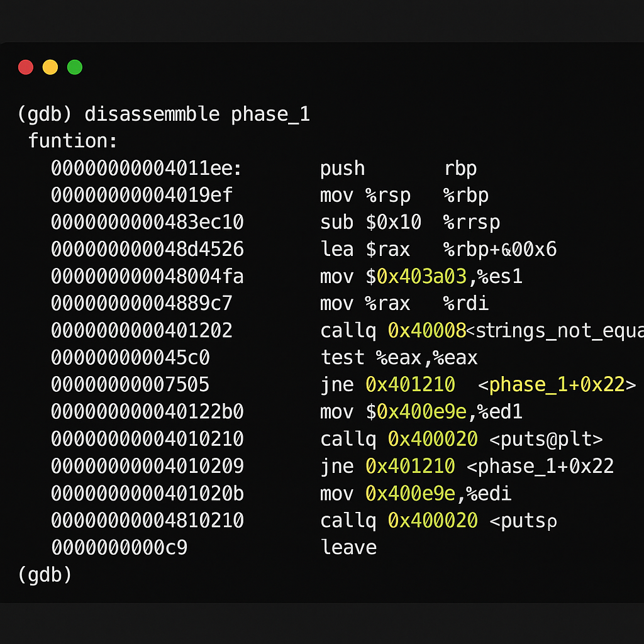Click the 'mov %rsp %rbp' instruction
The image size is (644, 644).
(404, 196)
